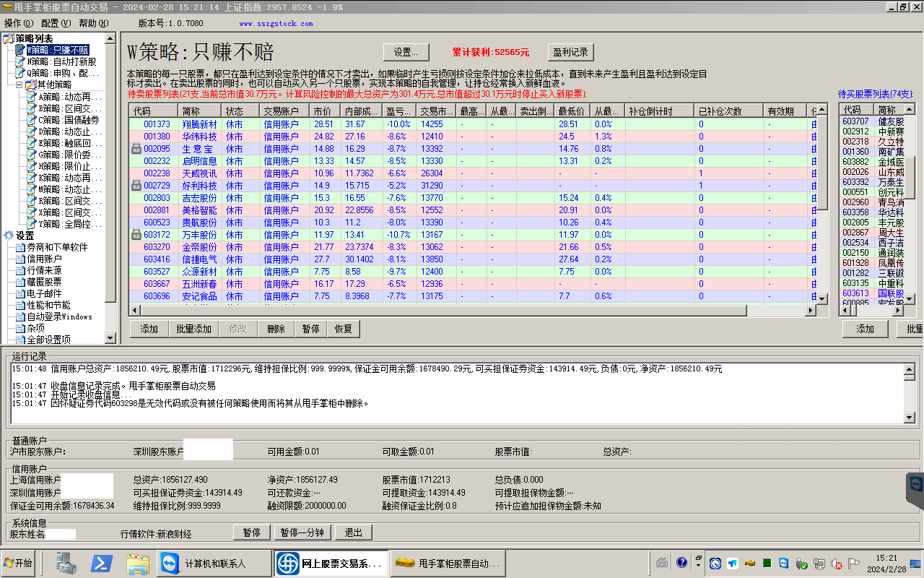Image resolution: width=924 pixels, height=578 pixels.
Task: Collapse the 其他策略 tree node
Action: pos(19,85)
